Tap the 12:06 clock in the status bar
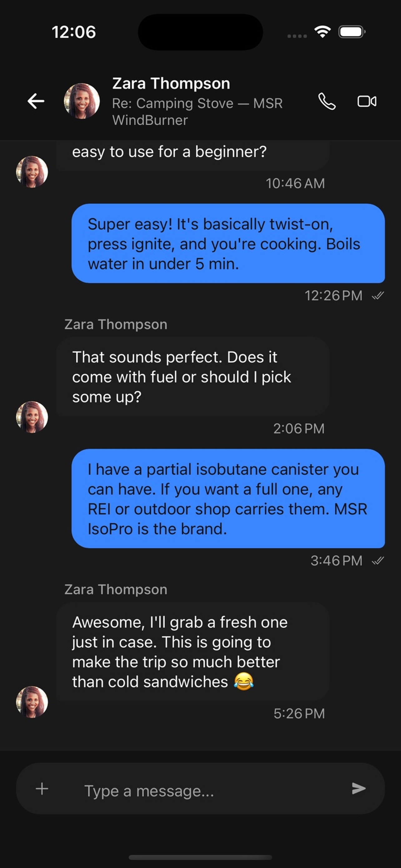Screen dimensions: 401x868 (x=73, y=32)
